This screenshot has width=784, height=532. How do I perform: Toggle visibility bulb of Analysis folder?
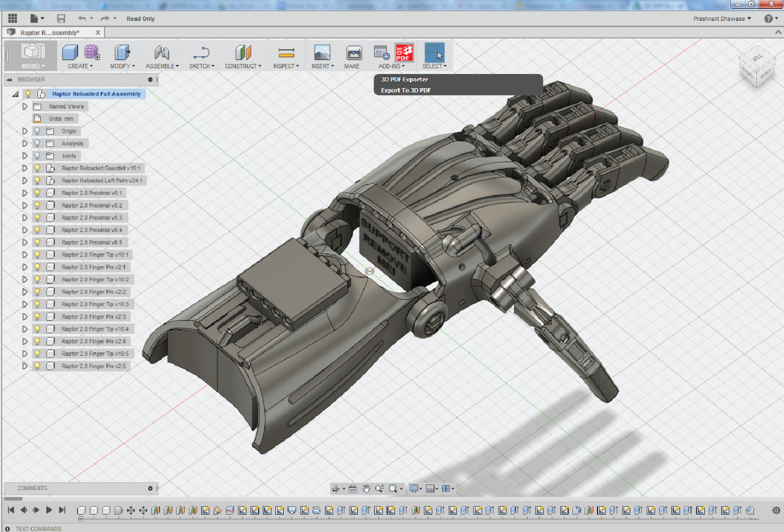point(37,143)
